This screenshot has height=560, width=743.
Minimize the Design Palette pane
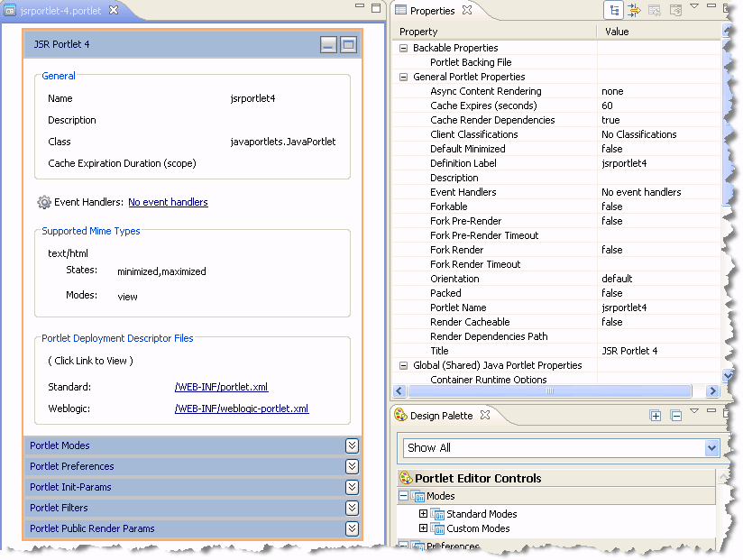[x=711, y=410]
